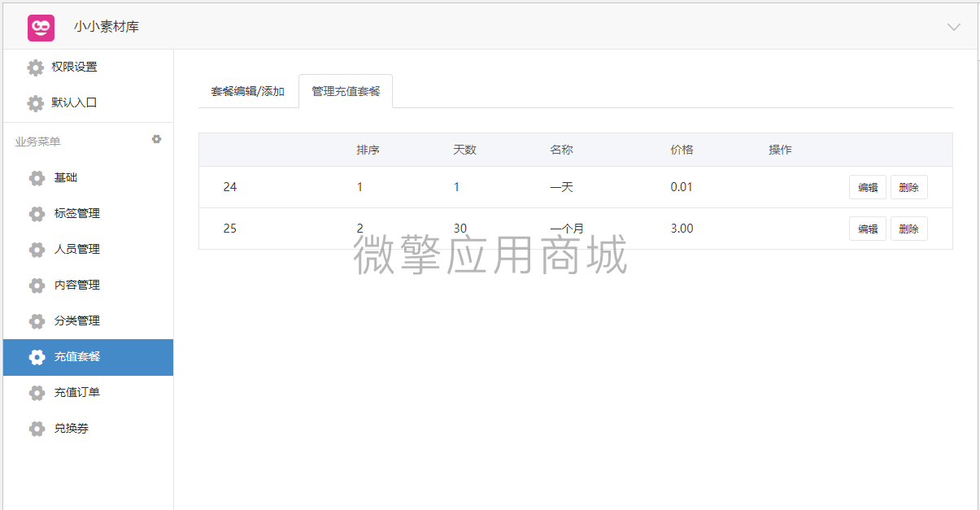
Task: Open the 充值订单 sidebar item
Action: [x=69, y=393]
